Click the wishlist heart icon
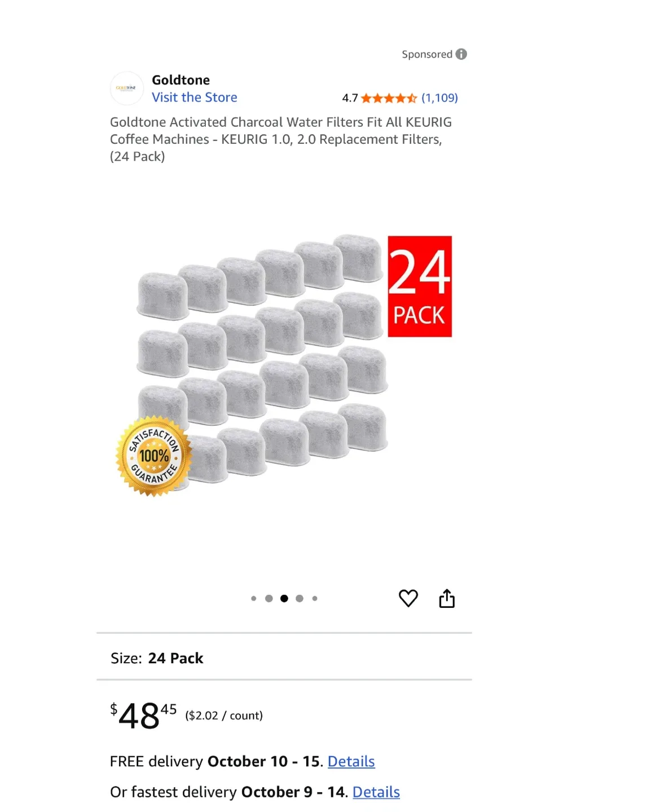This screenshot has height=812, width=647. (408, 598)
